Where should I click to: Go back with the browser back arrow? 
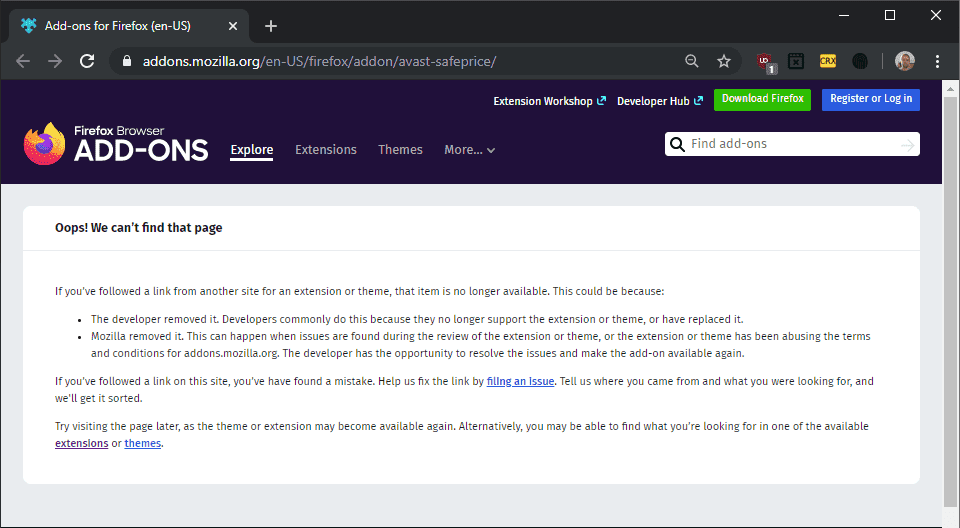23,61
